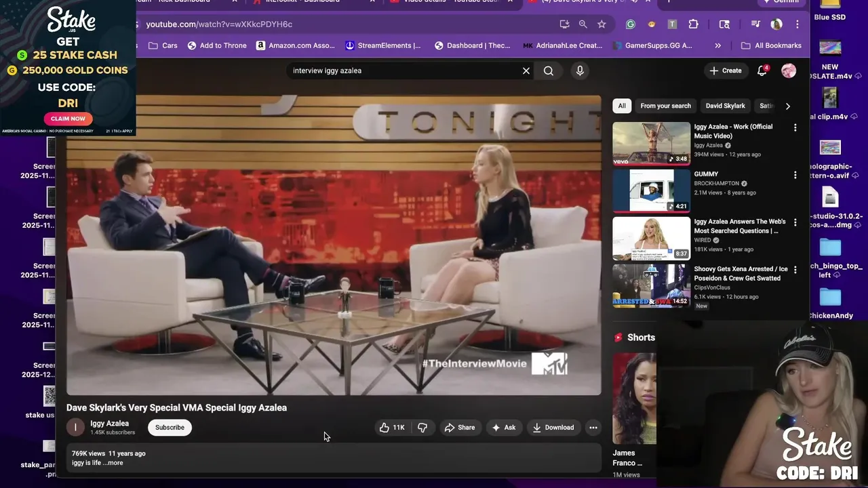Screen dimensions: 868x488
Task: Select the From your search chip
Action: pyautogui.click(x=665, y=106)
